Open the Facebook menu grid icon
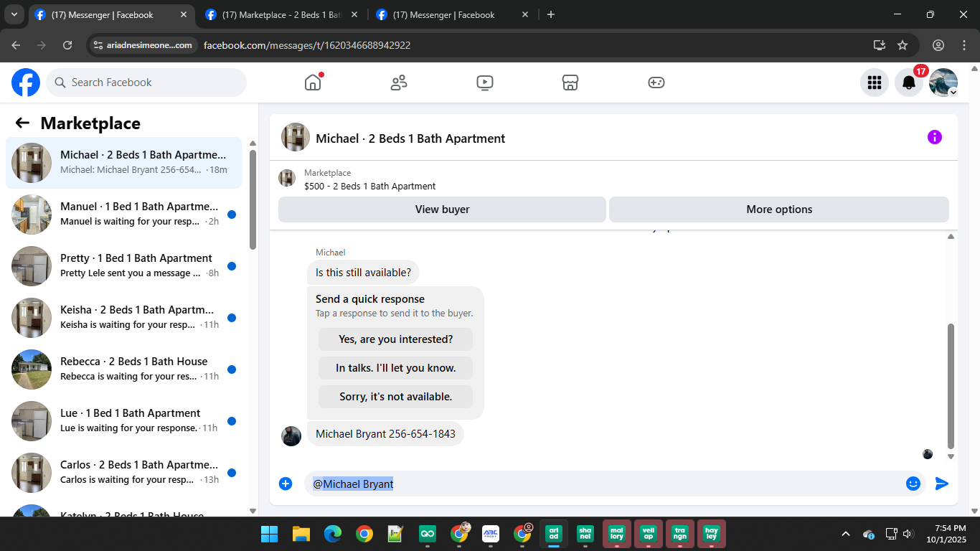Screen dimensions: 980x551 875,83
